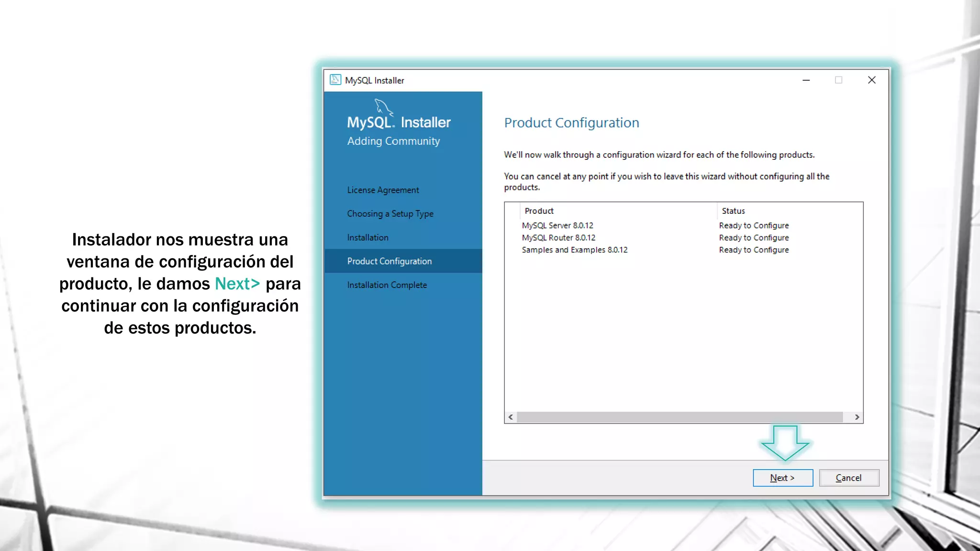Click the status of MySQL Server 8.0.12
Image resolution: width=980 pixels, height=551 pixels.
click(x=754, y=225)
